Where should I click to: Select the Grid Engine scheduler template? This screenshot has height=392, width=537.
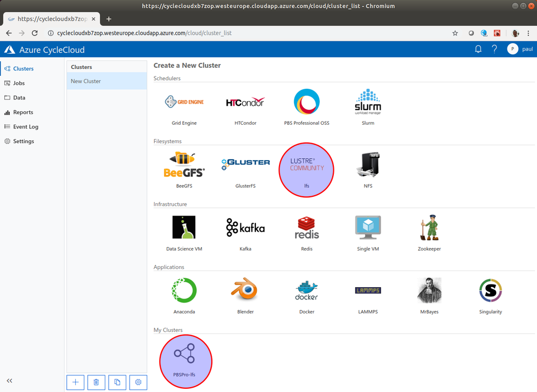(x=184, y=107)
